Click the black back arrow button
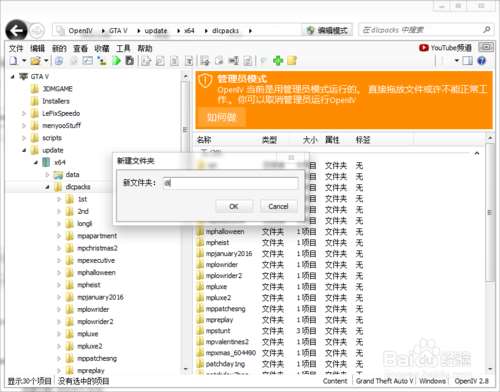This screenshot has height=392, width=500. tap(16, 31)
